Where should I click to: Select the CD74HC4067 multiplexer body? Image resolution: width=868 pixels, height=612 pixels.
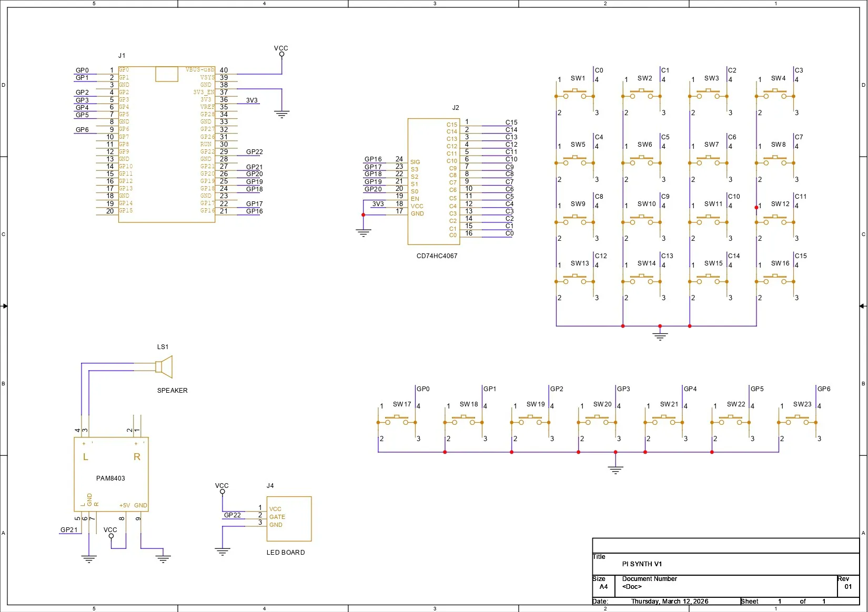pyautogui.click(x=434, y=181)
